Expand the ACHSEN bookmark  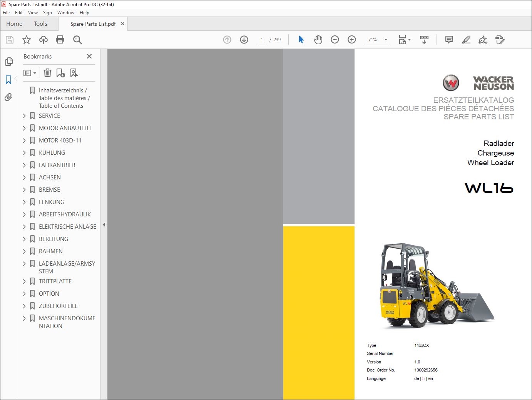tap(24, 177)
